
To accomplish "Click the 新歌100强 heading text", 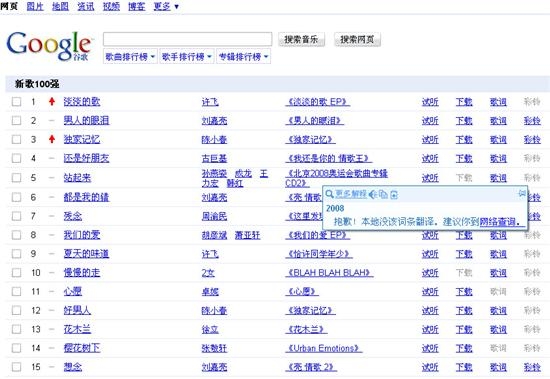I will [x=37, y=84].
